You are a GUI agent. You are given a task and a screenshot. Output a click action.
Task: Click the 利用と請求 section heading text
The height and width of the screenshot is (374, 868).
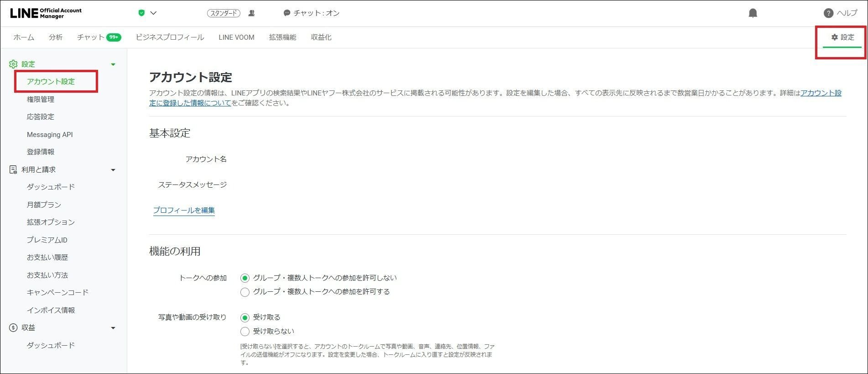click(38, 170)
